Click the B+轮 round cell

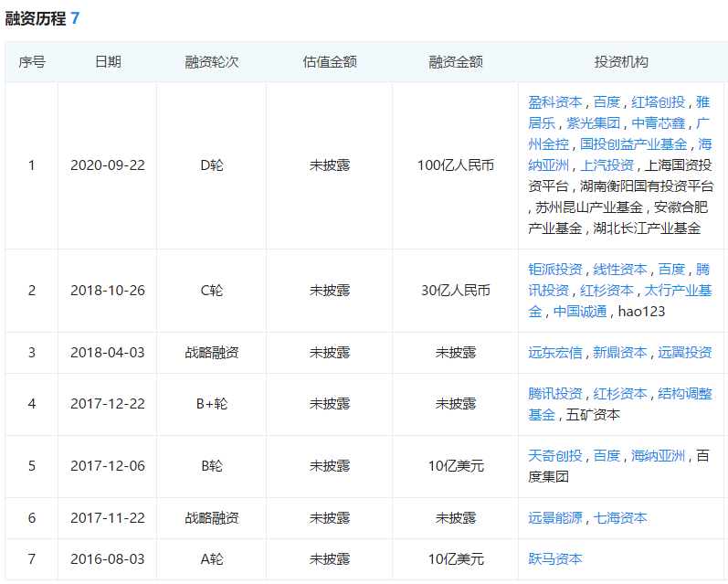click(x=212, y=404)
